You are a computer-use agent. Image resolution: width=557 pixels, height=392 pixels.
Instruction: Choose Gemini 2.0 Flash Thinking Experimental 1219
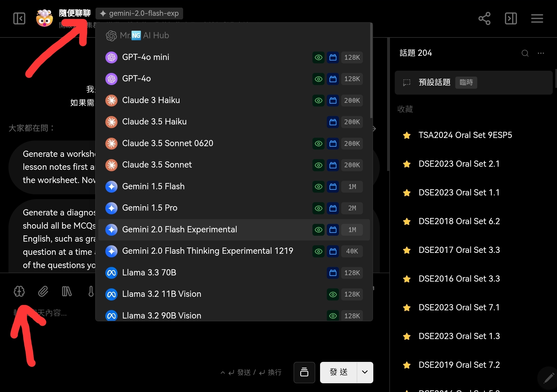(234, 251)
